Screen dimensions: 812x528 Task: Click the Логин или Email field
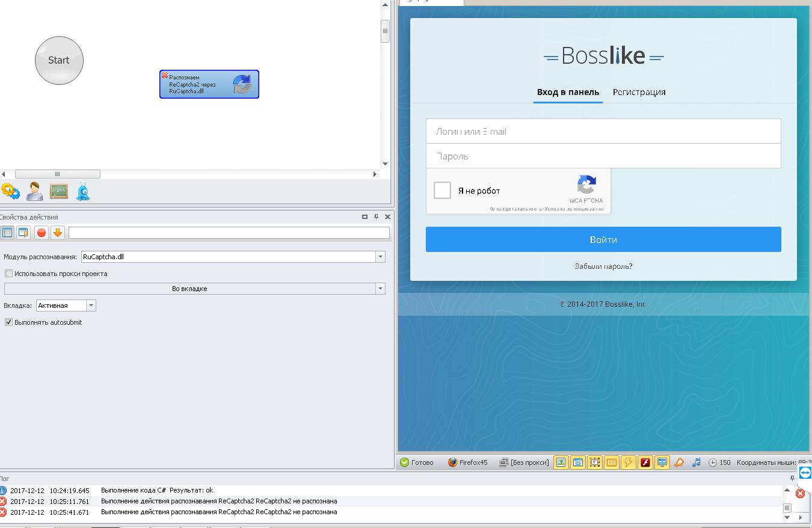click(603, 131)
